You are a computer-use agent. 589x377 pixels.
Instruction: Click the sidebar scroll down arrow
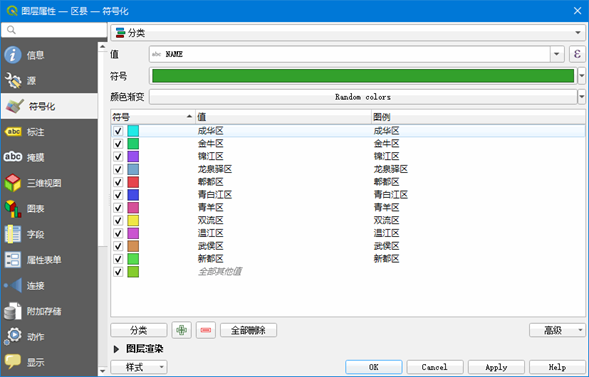[x=103, y=371]
